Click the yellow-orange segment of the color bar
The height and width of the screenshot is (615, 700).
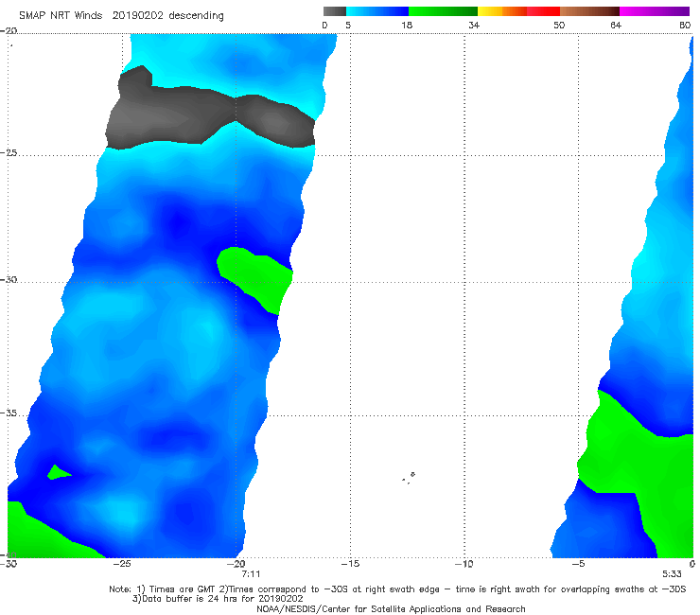[x=502, y=11]
